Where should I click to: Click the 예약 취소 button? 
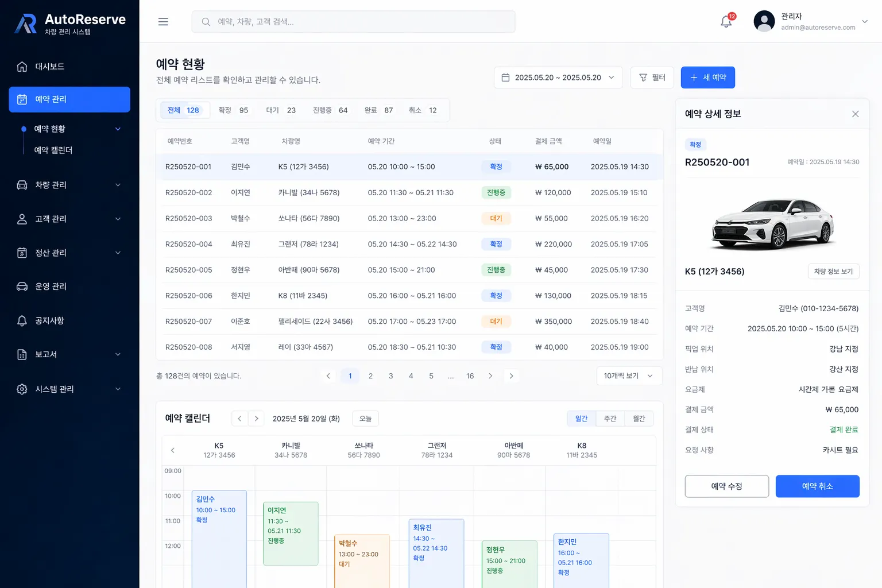point(817,486)
